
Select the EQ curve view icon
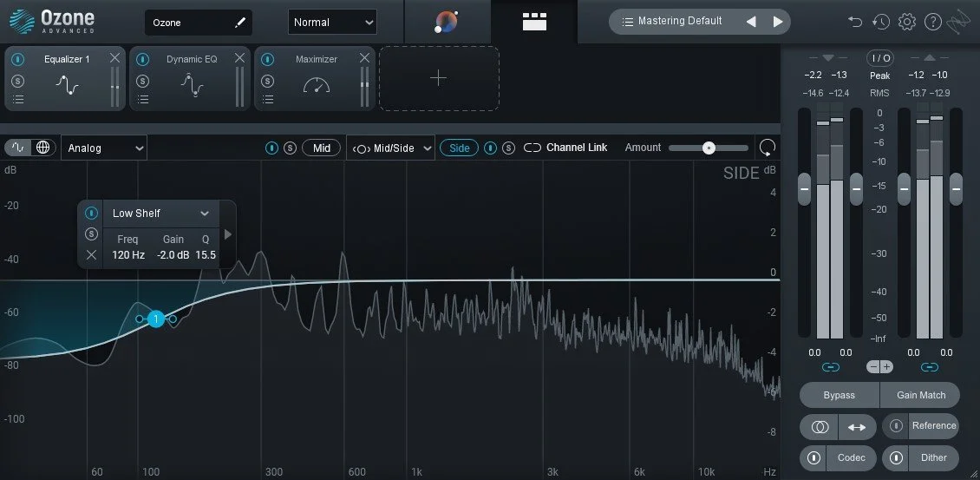[x=18, y=148]
